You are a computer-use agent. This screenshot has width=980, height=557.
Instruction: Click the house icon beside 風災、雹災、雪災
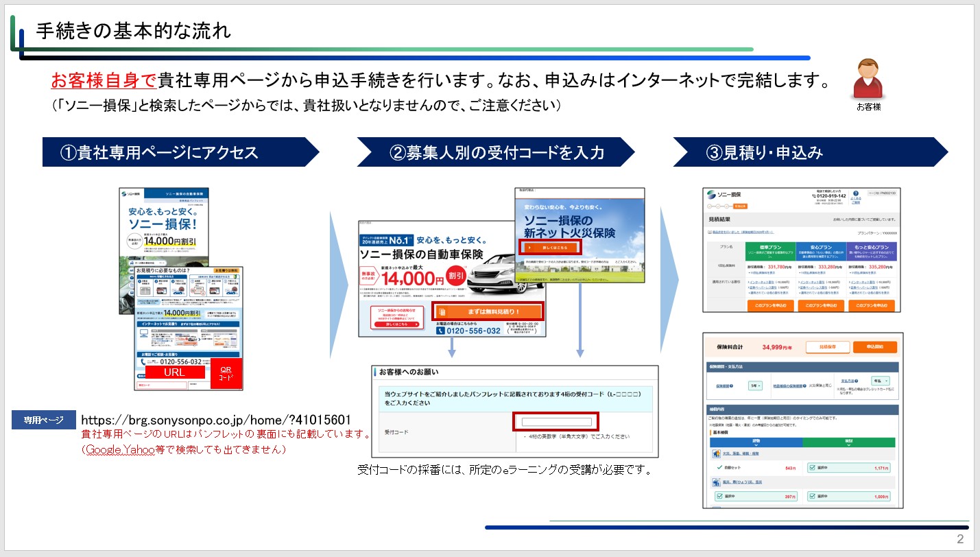coord(717,482)
